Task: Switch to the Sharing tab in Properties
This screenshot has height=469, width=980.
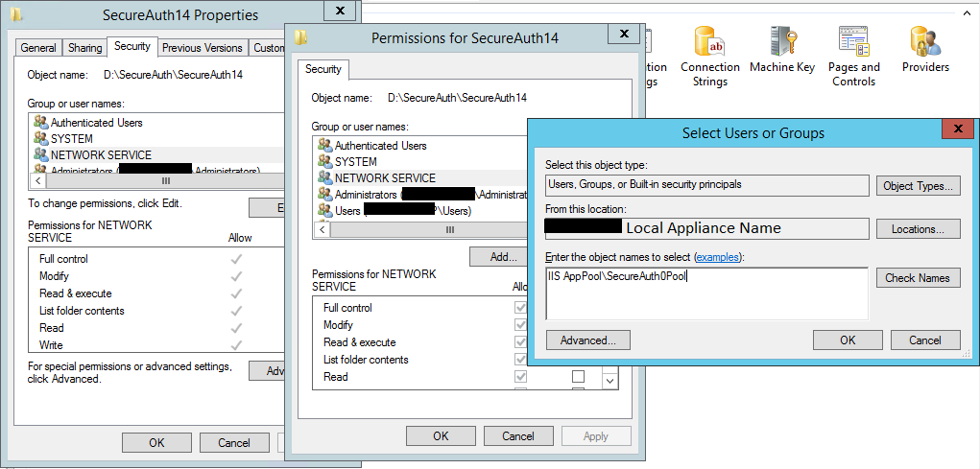Action: click(x=85, y=47)
